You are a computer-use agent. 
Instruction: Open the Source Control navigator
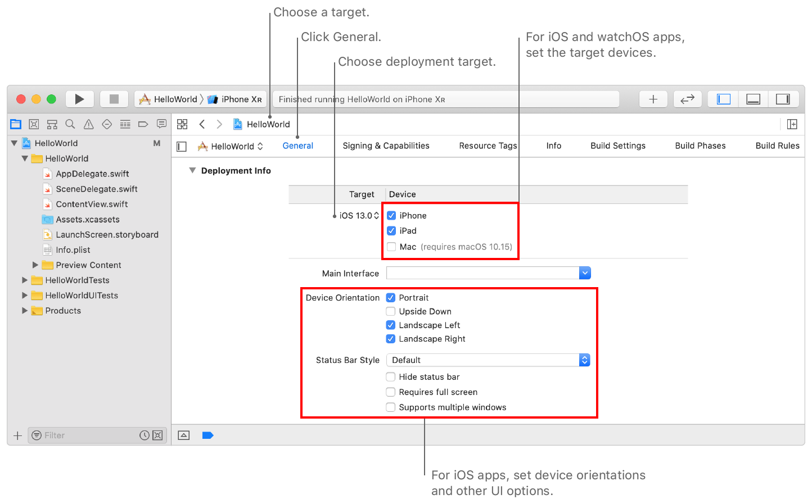point(34,124)
